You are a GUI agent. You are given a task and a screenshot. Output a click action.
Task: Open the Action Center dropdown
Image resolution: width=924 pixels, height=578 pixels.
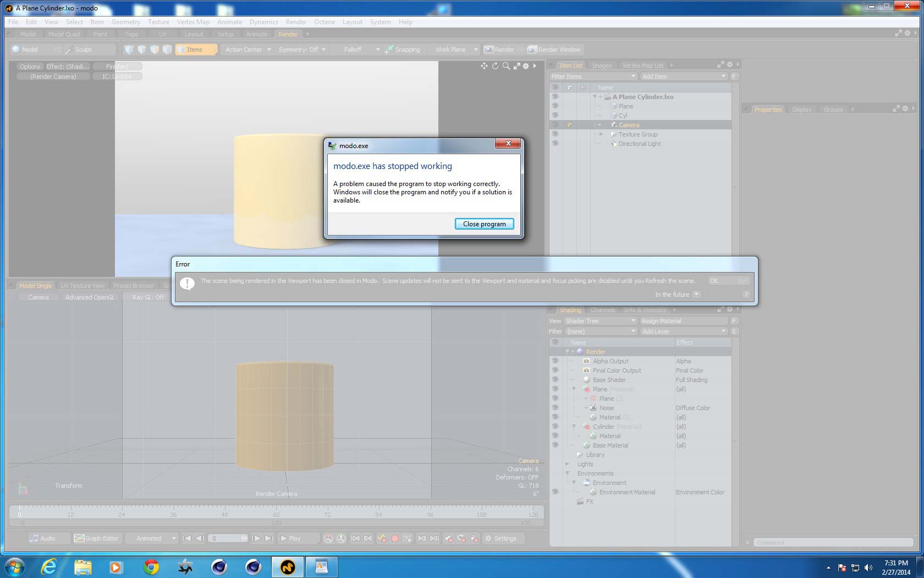pos(247,50)
